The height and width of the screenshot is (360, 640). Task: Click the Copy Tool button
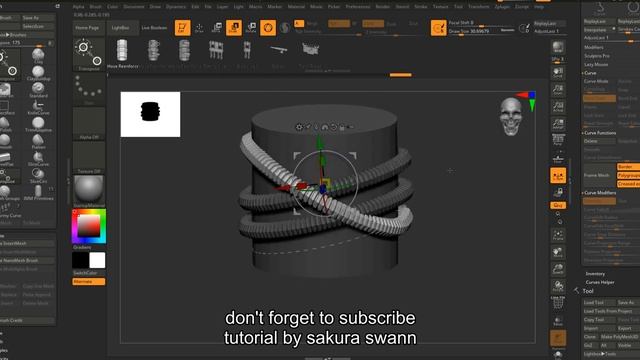[x=599, y=320]
